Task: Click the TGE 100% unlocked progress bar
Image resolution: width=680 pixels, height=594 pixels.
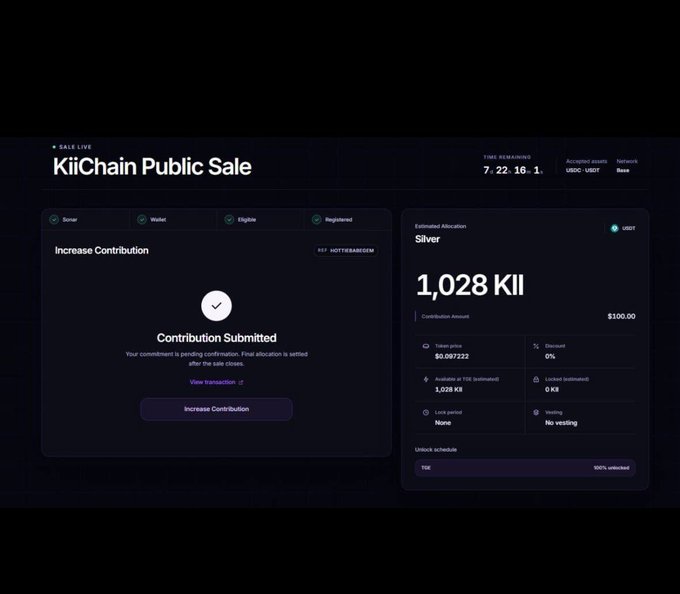Action: (525, 468)
